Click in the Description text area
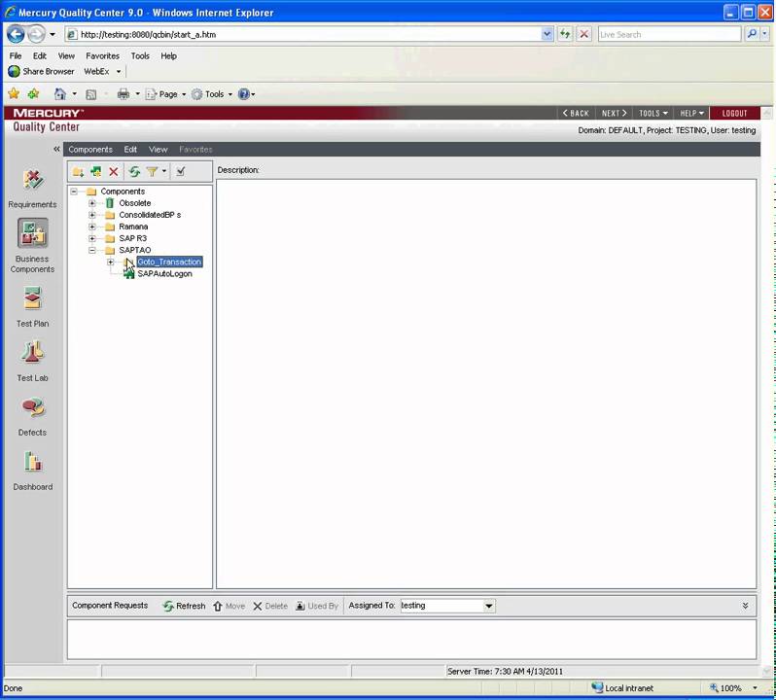776x700 pixels. pos(486,384)
